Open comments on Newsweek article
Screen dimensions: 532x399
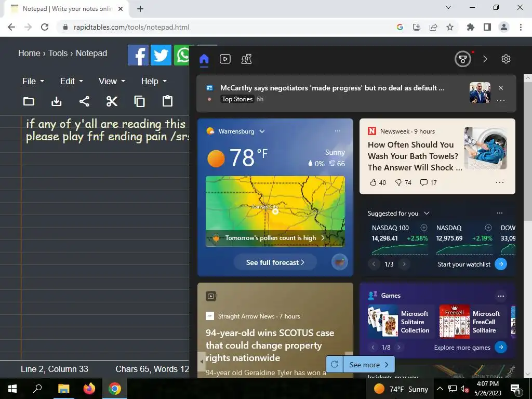pyautogui.click(x=428, y=182)
